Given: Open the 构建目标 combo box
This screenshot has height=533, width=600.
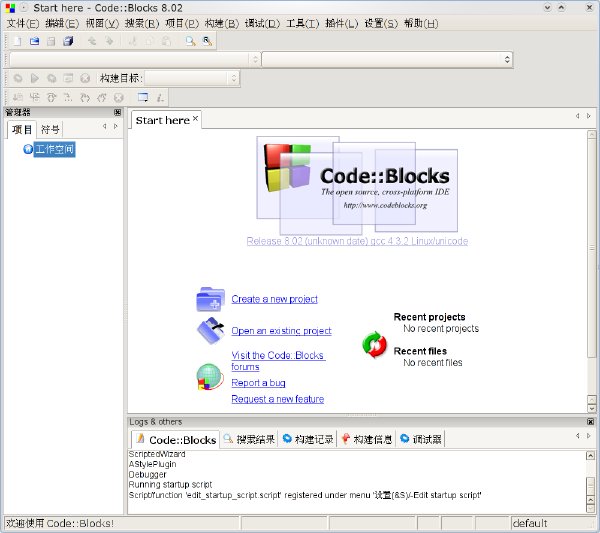Looking at the screenshot, I should pyautogui.click(x=192, y=78).
